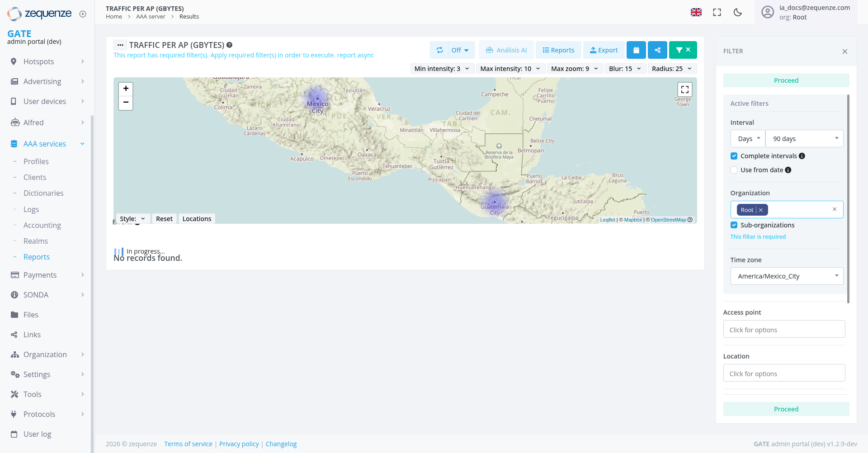Open User log sidebar item

point(37,434)
